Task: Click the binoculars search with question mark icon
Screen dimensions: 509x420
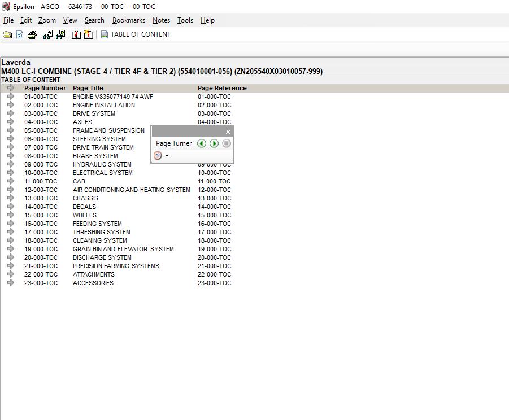Action: click(60, 34)
